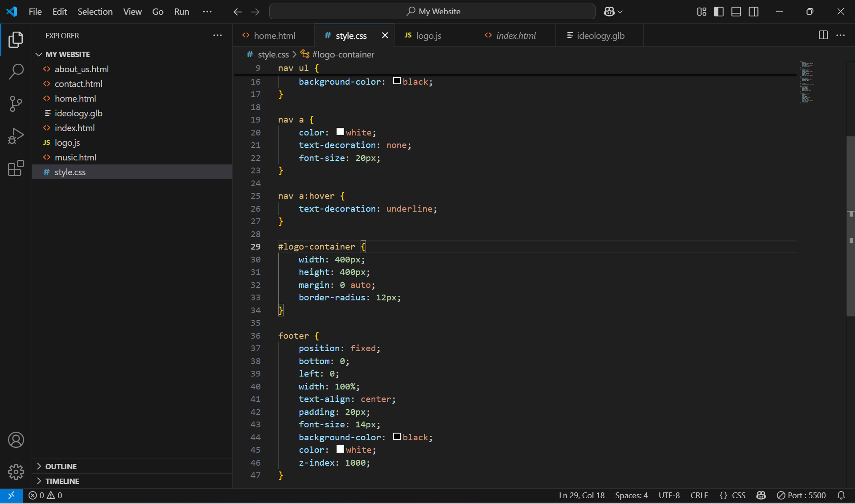Go back with the left arrow
855x504 pixels.
coord(238,12)
